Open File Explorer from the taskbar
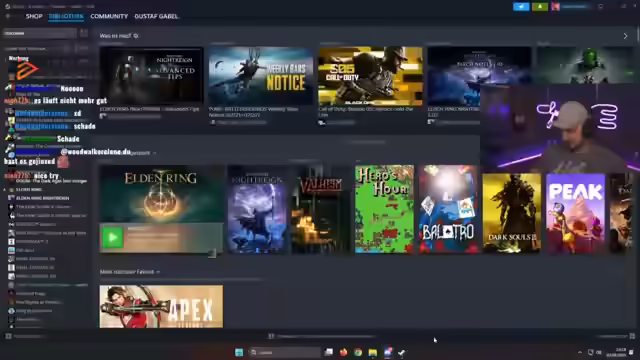640x360 pixels. [373, 352]
